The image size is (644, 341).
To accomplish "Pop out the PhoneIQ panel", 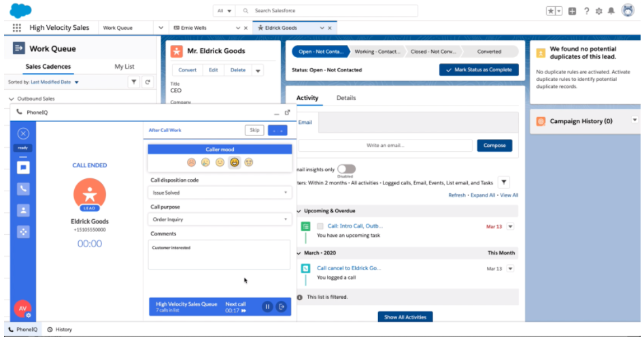I will (x=287, y=112).
